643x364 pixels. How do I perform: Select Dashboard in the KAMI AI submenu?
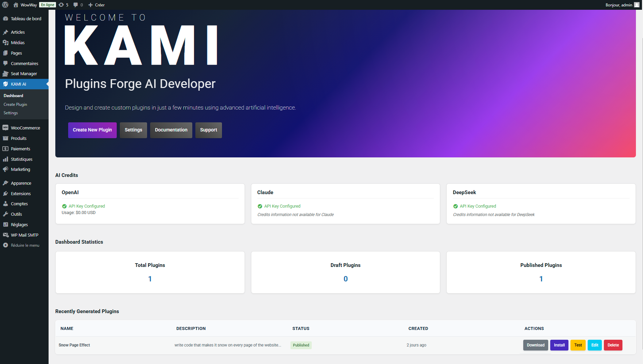[x=13, y=95]
